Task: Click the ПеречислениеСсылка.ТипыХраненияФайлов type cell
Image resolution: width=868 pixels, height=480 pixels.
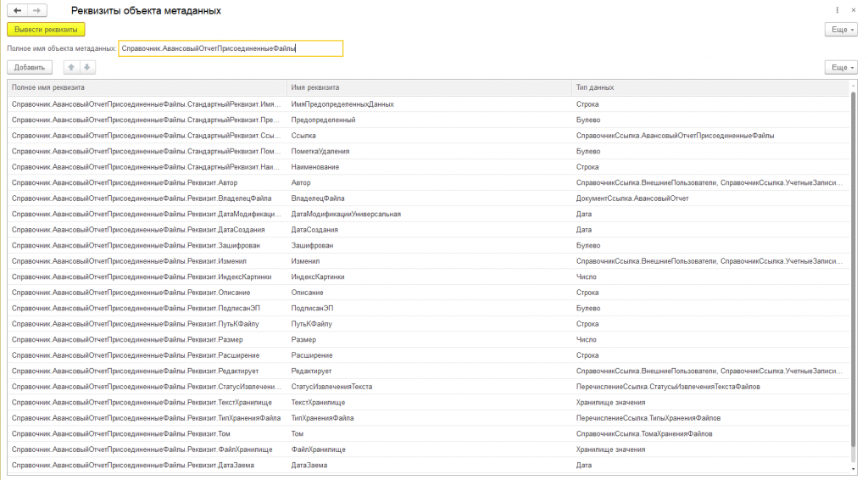Action: pos(711,418)
